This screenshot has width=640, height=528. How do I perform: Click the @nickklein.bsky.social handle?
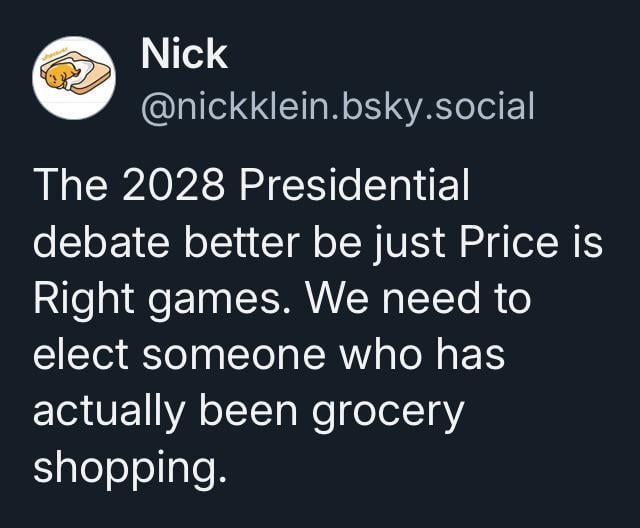click(338, 103)
